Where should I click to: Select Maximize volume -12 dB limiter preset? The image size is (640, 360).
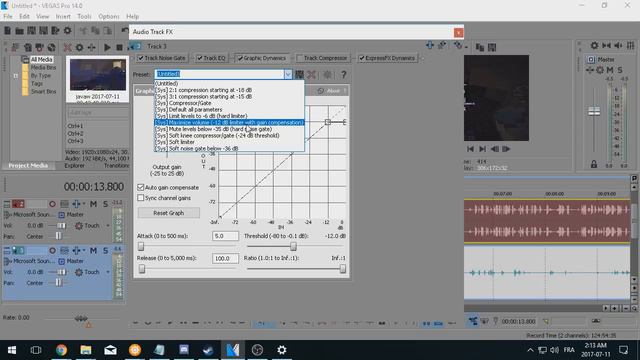pos(229,122)
